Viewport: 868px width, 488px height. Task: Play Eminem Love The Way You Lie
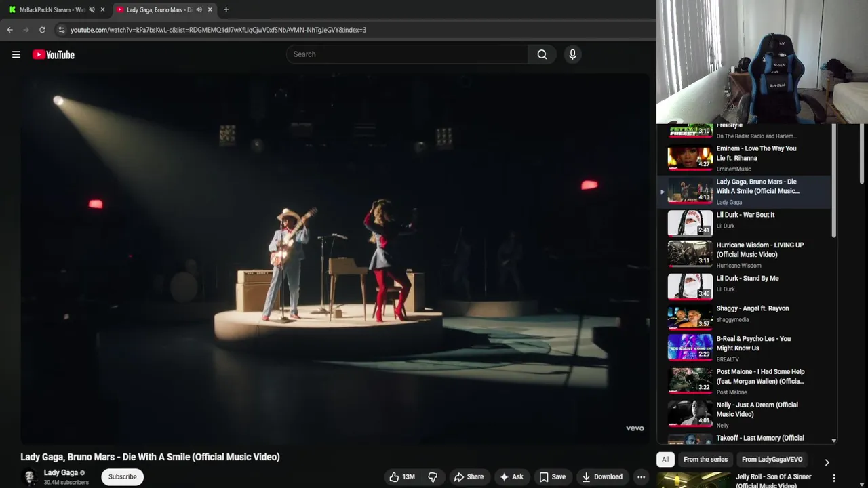point(690,157)
